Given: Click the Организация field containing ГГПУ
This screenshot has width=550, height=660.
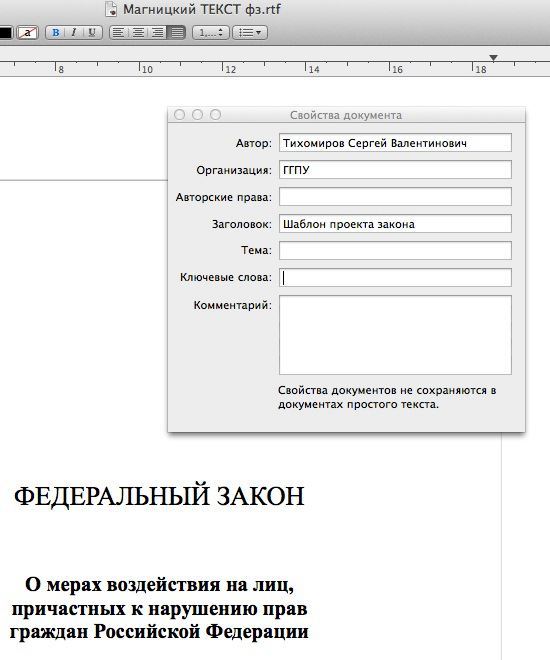Looking at the screenshot, I should [395, 170].
